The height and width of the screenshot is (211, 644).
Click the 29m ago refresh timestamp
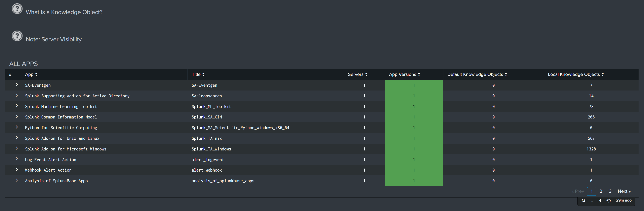tap(623, 200)
